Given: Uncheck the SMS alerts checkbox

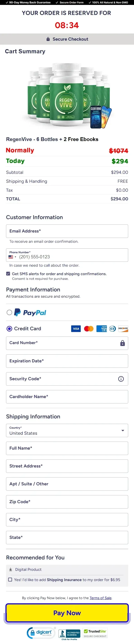Looking at the screenshot, I should tap(8, 274).
